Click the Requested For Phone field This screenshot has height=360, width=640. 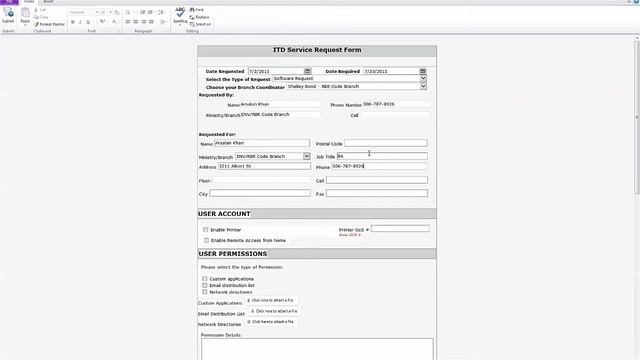(379, 166)
